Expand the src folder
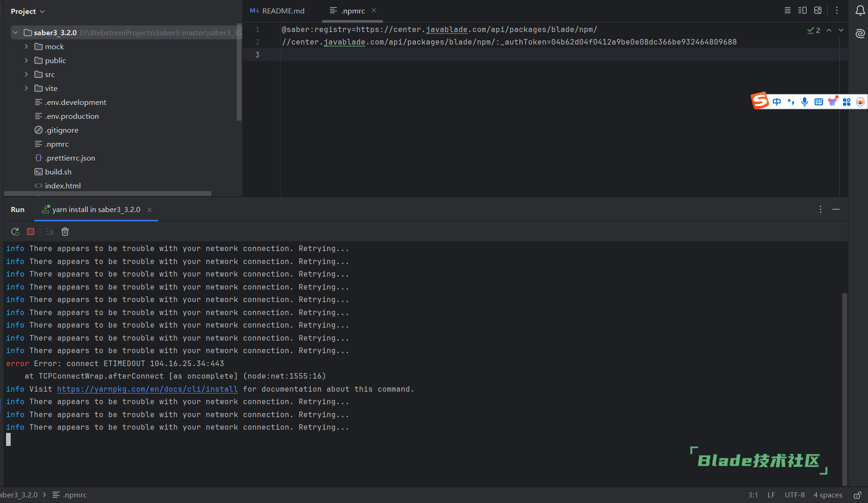 [26, 74]
